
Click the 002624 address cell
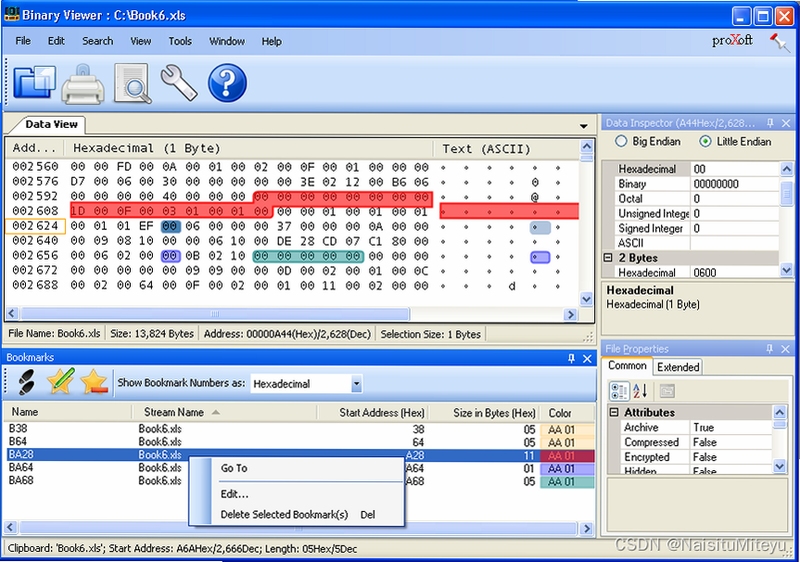(x=35, y=226)
